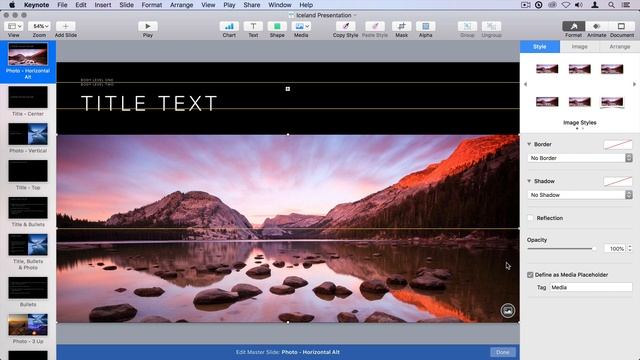The width and height of the screenshot is (640, 360).
Task: Open the Share menu
Action: click(251, 5)
